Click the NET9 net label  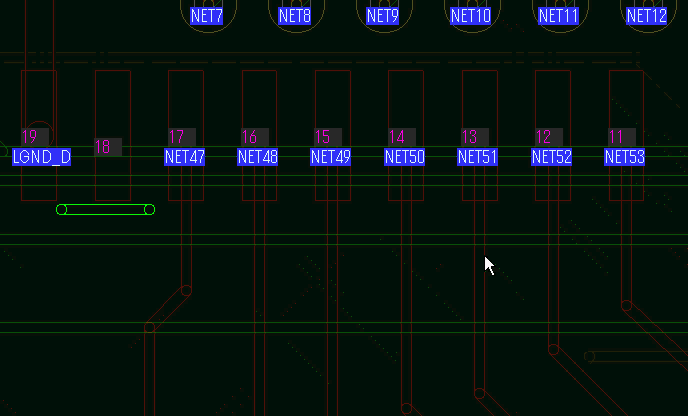click(383, 16)
